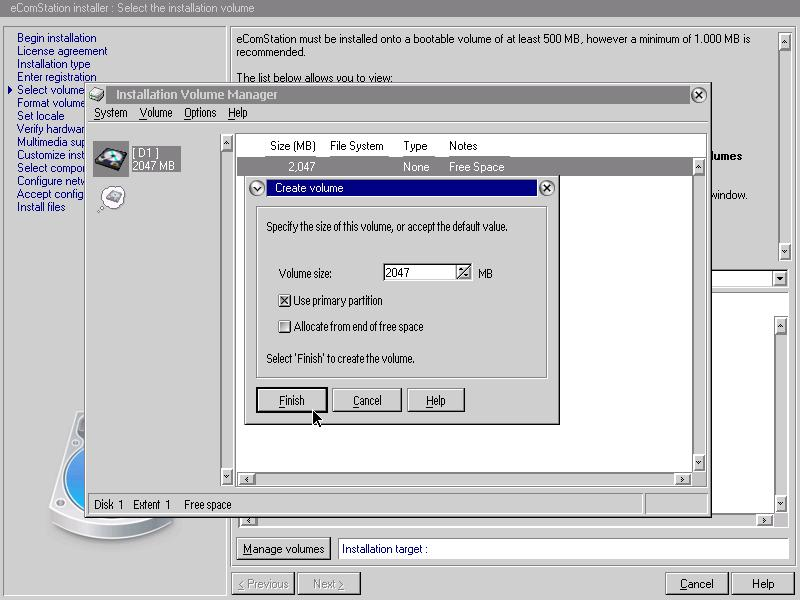Click the Next button in installer

pyautogui.click(x=329, y=584)
